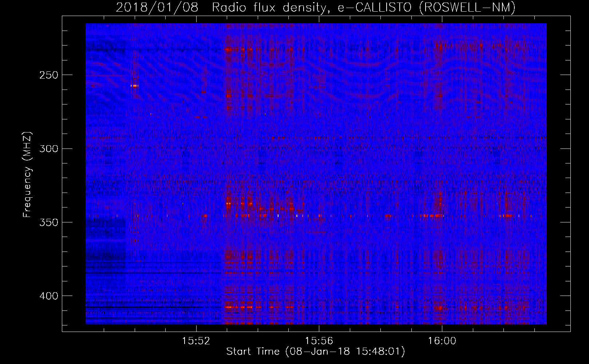Click the 15:56 time tick label
This screenshot has width=589, height=364.
click(319, 341)
